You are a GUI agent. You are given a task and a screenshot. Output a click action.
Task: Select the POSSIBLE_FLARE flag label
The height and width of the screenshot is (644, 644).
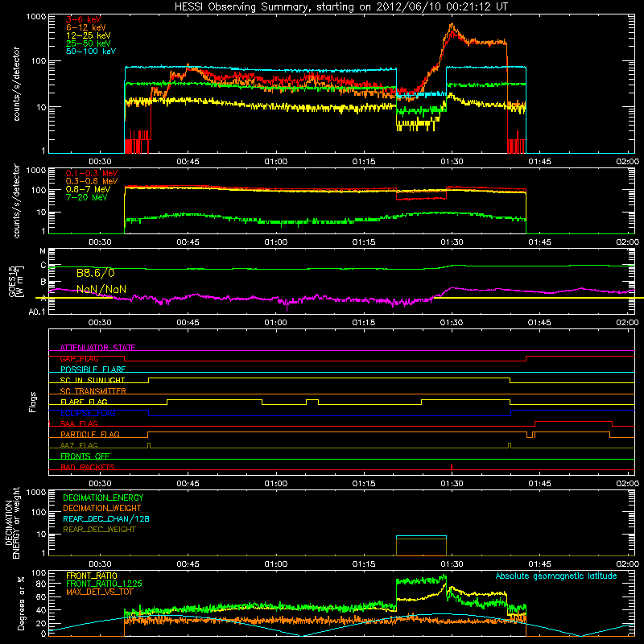[x=93, y=369]
